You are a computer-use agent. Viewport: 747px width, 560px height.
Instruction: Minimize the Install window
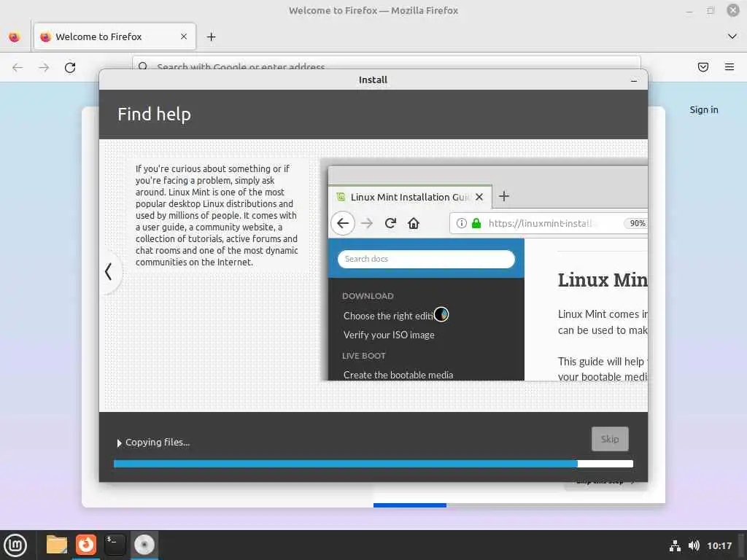(x=634, y=80)
